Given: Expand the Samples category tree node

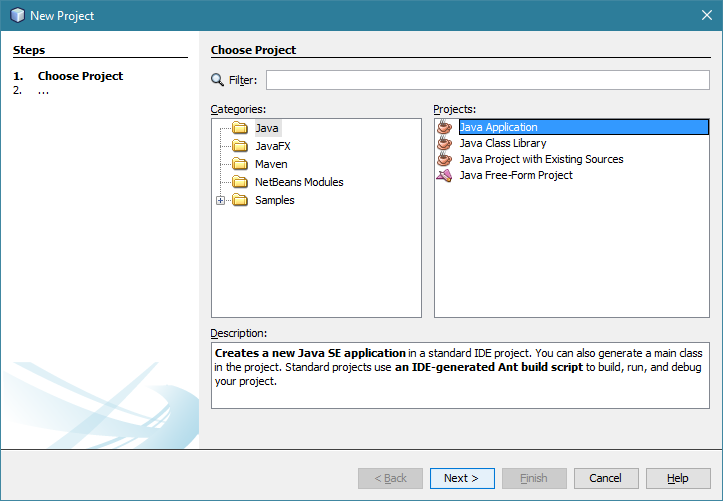Looking at the screenshot, I should pos(220,200).
